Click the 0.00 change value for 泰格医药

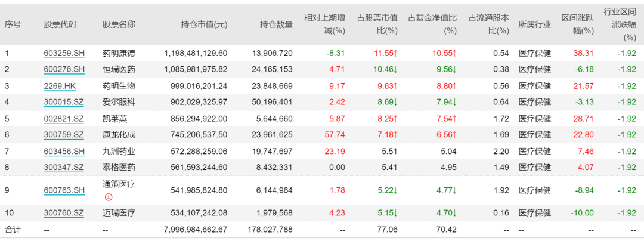point(337,168)
